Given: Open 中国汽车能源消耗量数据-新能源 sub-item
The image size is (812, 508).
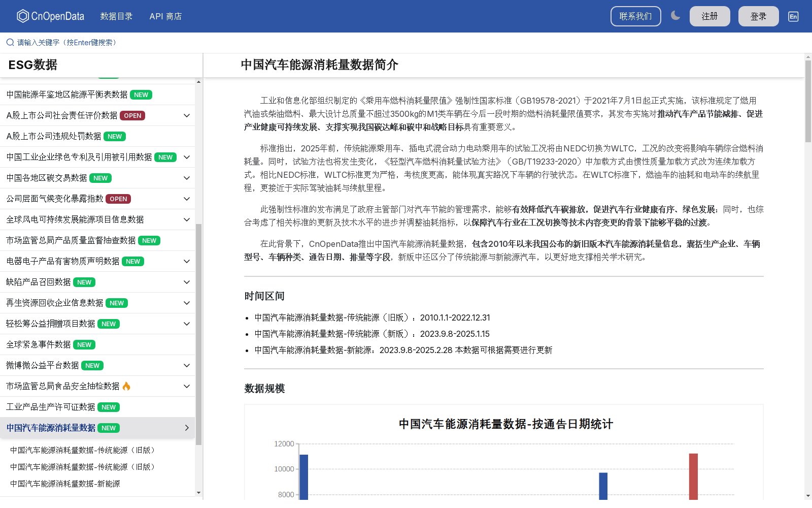Looking at the screenshot, I should pos(65,484).
